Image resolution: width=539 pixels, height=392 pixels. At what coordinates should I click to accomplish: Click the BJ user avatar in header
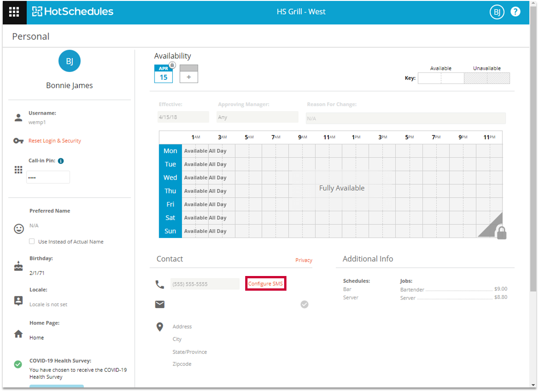point(497,12)
